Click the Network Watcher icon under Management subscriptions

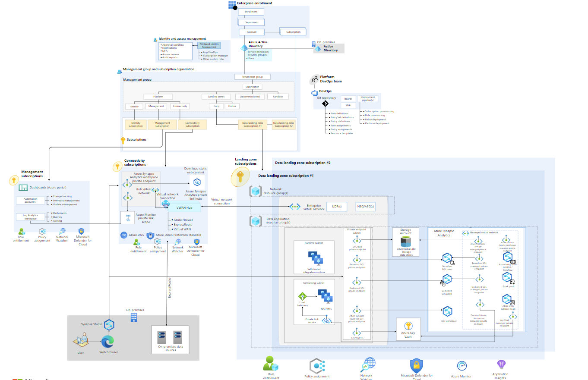[x=62, y=232]
